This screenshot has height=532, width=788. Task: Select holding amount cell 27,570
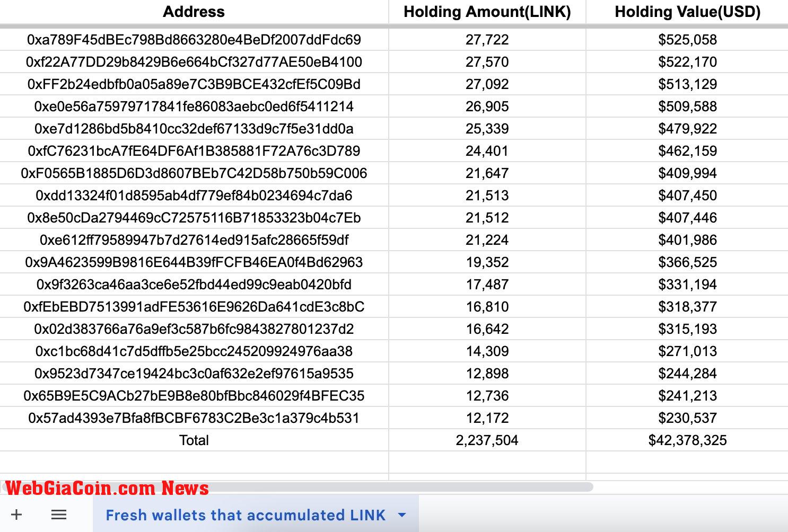tap(487, 62)
